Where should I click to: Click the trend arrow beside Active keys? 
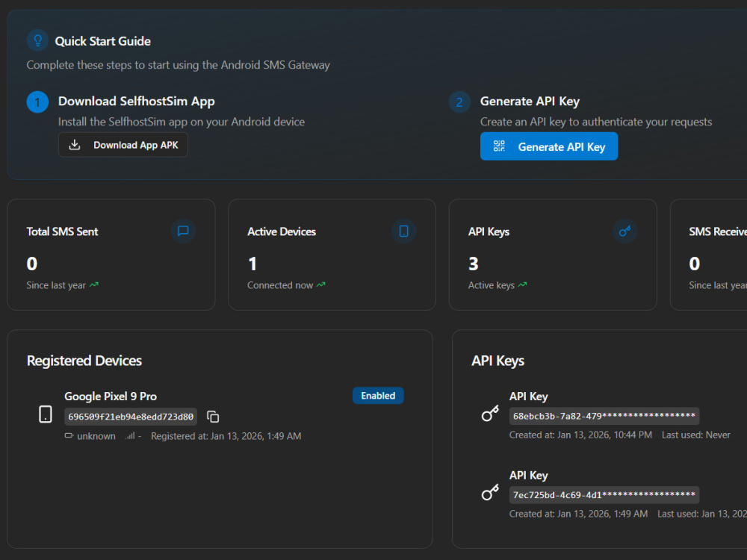coord(523,284)
